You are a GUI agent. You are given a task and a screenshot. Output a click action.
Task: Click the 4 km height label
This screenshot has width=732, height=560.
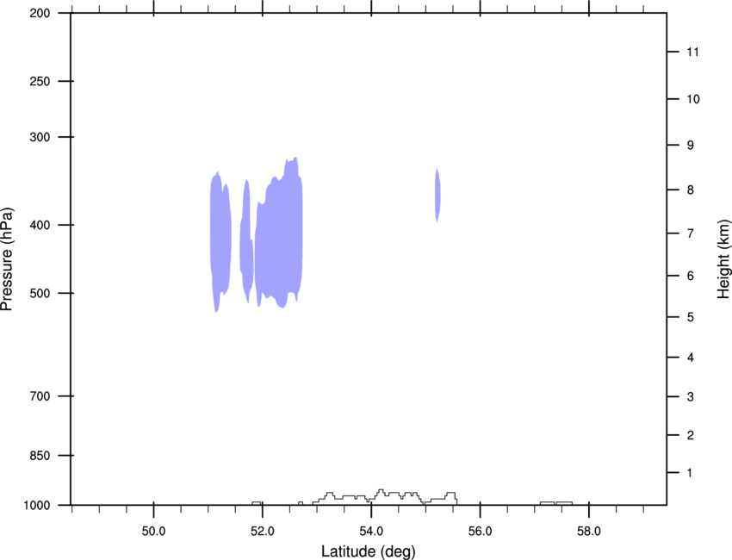click(x=691, y=358)
